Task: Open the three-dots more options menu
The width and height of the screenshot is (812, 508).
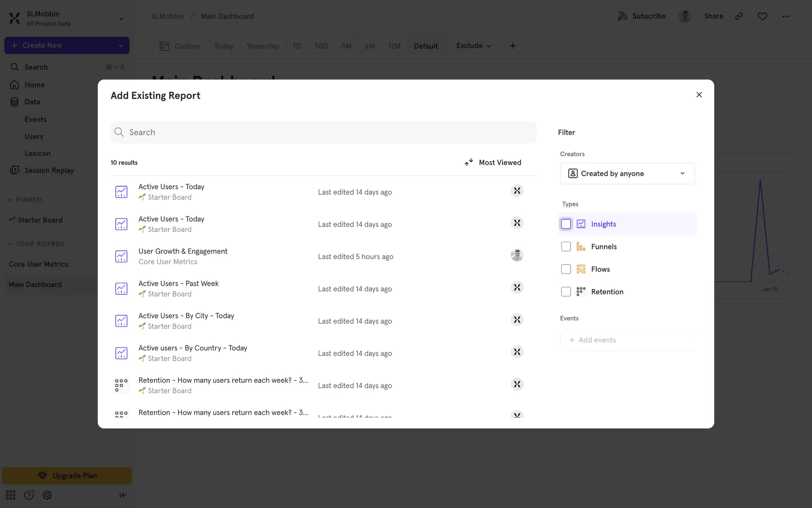Action: [x=786, y=16]
